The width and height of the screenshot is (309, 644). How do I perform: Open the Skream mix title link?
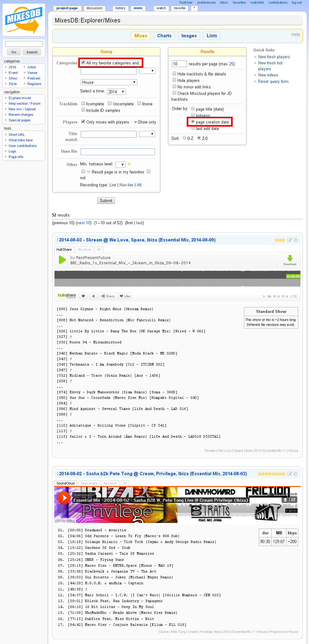pyautogui.click(x=137, y=240)
